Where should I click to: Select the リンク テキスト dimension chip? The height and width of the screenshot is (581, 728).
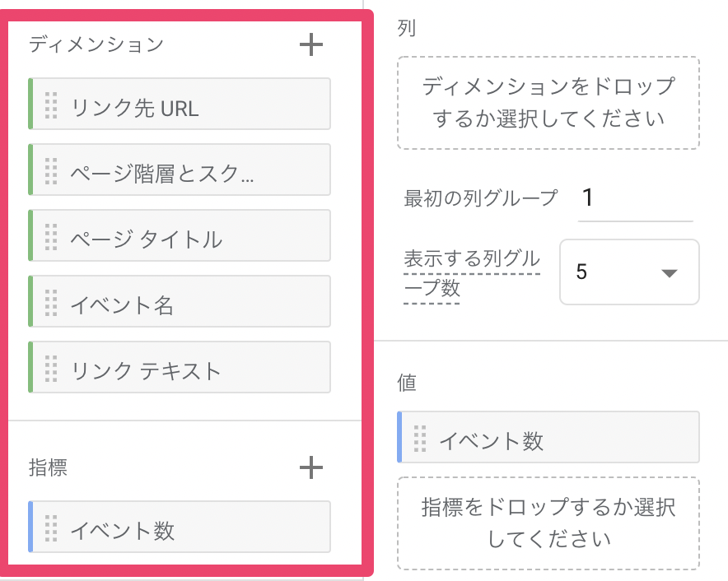pyautogui.click(x=189, y=368)
